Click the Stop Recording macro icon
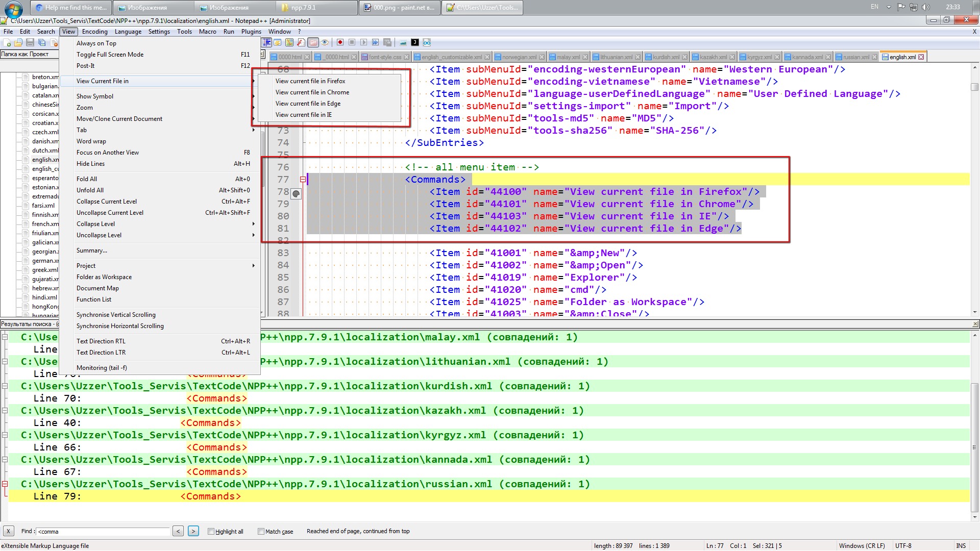The width and height of the screenshot is (980, 551). pos(352,42)
